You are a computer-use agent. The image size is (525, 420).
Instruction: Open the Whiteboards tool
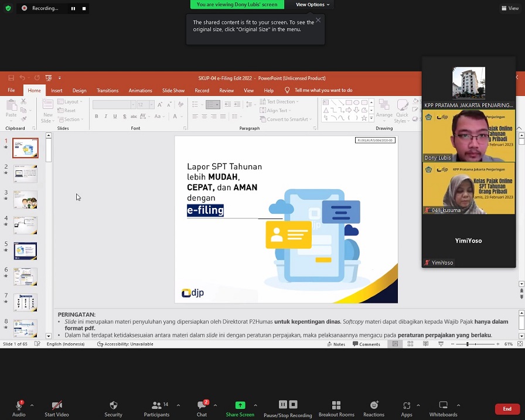(x=443, y=405)
